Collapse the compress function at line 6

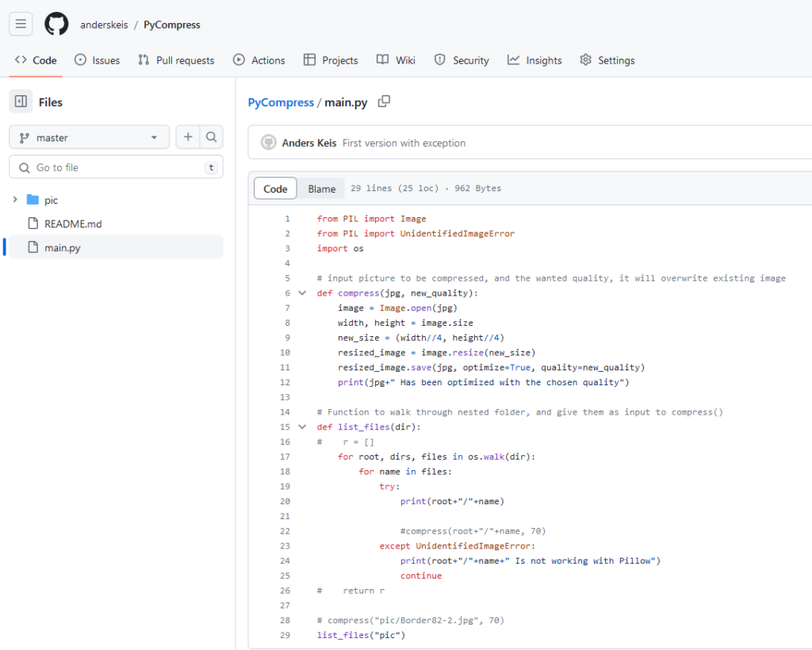(302, 293)
